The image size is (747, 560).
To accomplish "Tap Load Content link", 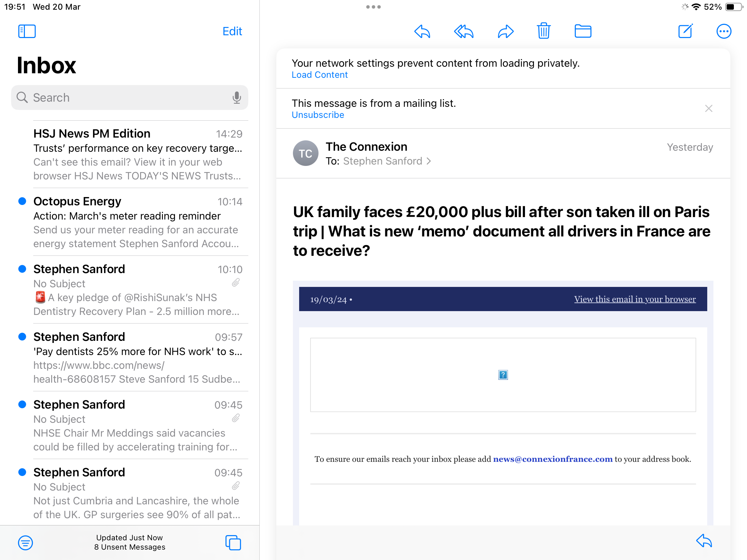I will (x=320, y=75).
